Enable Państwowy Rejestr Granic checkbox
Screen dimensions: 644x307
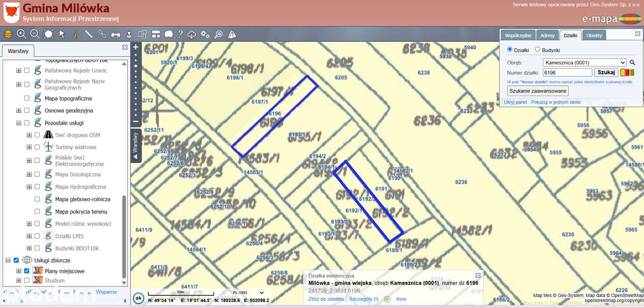coord(27,70)
